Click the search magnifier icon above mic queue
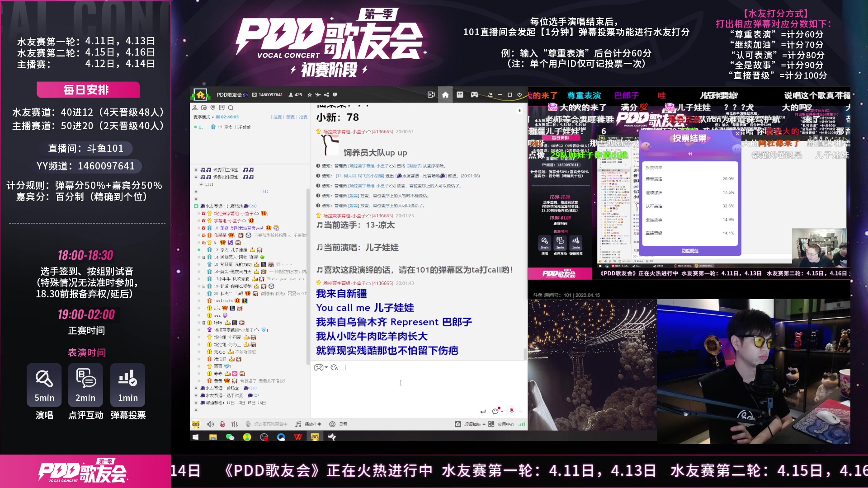Viewport: 868px width, 488px height. click(231, 108)
